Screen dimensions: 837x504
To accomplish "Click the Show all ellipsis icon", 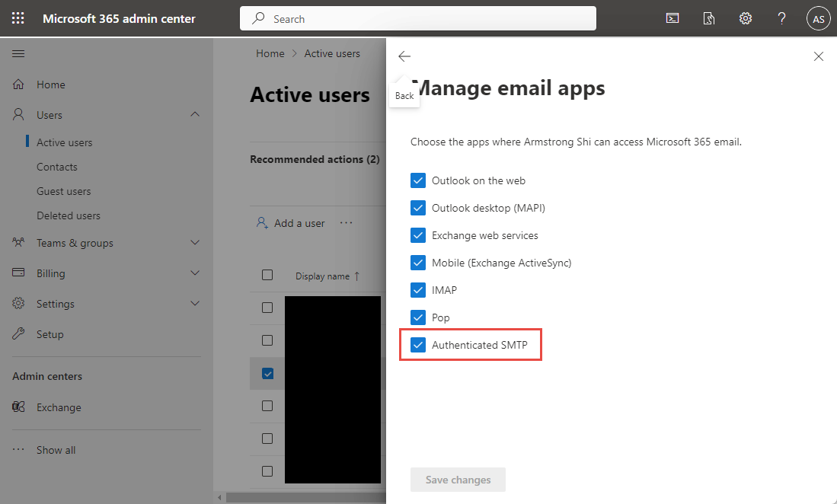I will click(x=18, y=450).
